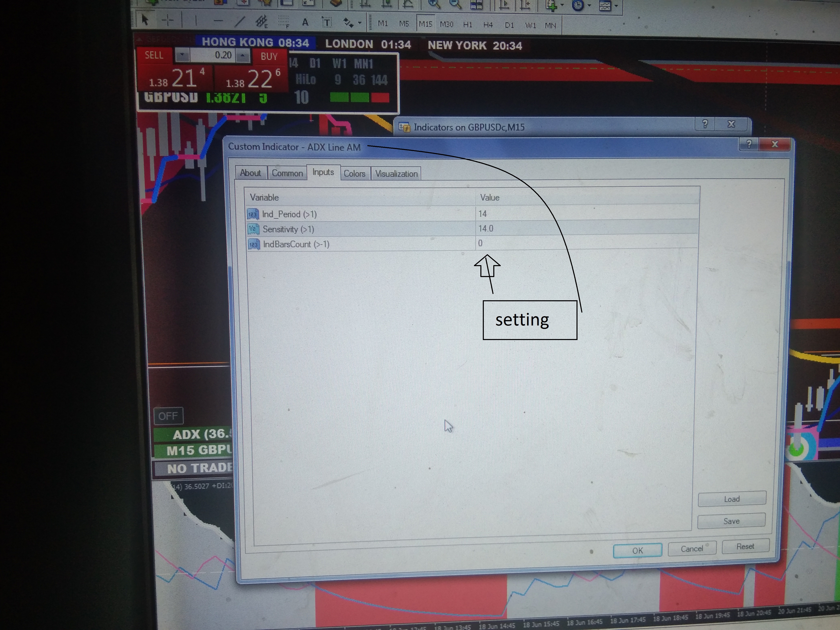Select the arrow cursor tool
Image resolution: width=840 pixels, height=630 pixels.
click(x=145, y=20)
